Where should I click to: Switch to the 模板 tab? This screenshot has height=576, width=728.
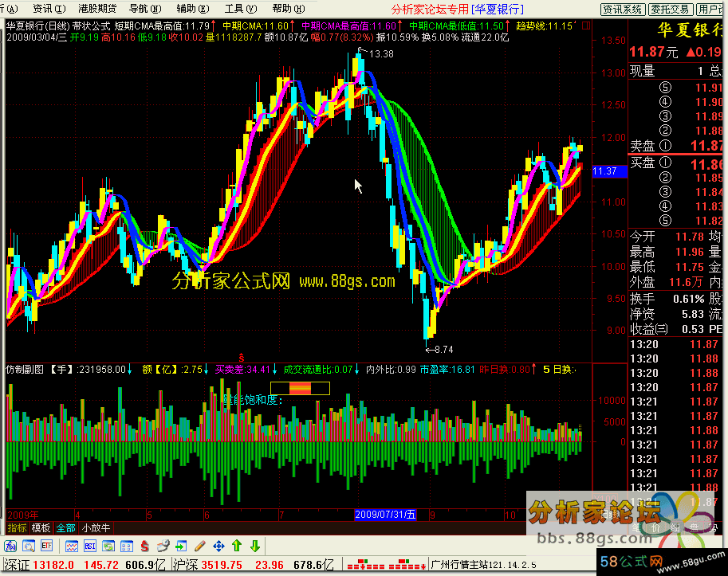coord(41,527)
